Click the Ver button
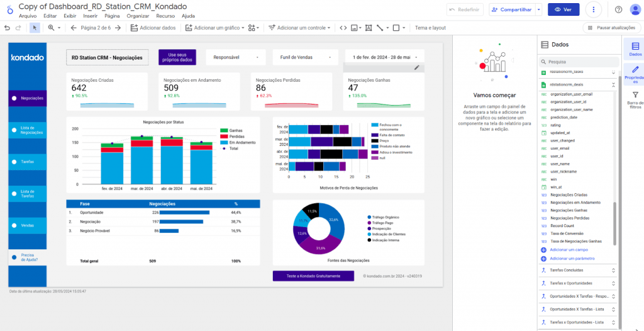The height and width of the screenshot is (331, 644). pyautogui.click(x=563, y=9)
